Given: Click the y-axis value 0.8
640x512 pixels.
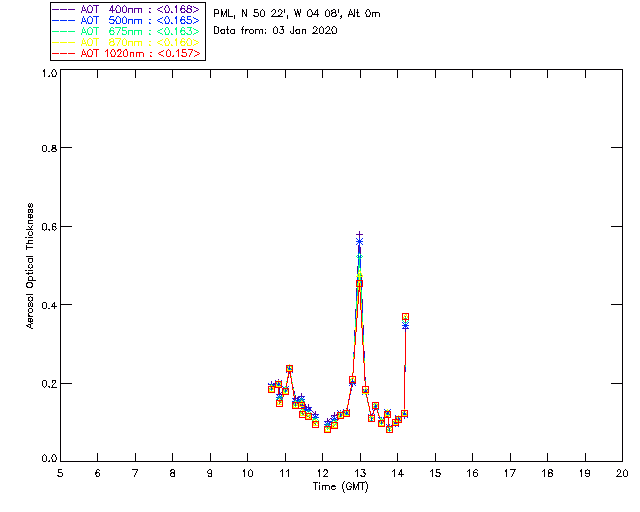Looking at the screenshot, I should tap(49, 148).
